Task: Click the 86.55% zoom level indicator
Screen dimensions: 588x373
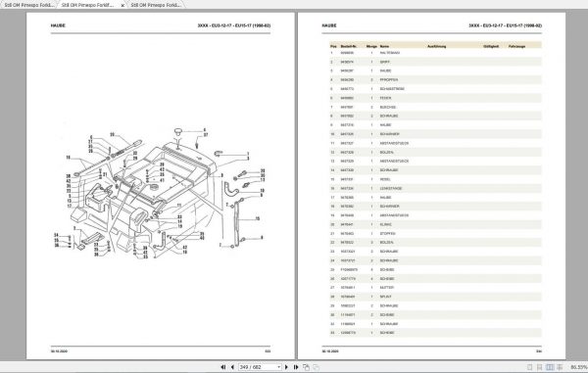Action: (x=578, y=367)
